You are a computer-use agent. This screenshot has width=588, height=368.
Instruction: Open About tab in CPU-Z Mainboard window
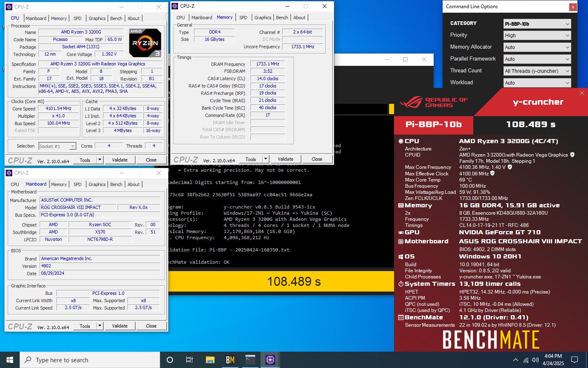[x=134, y=184]
